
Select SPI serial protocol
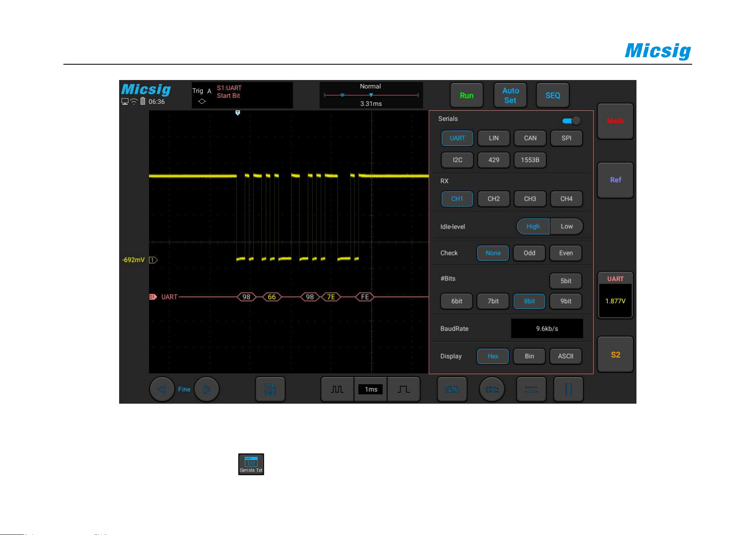click(x=566, y=138)
